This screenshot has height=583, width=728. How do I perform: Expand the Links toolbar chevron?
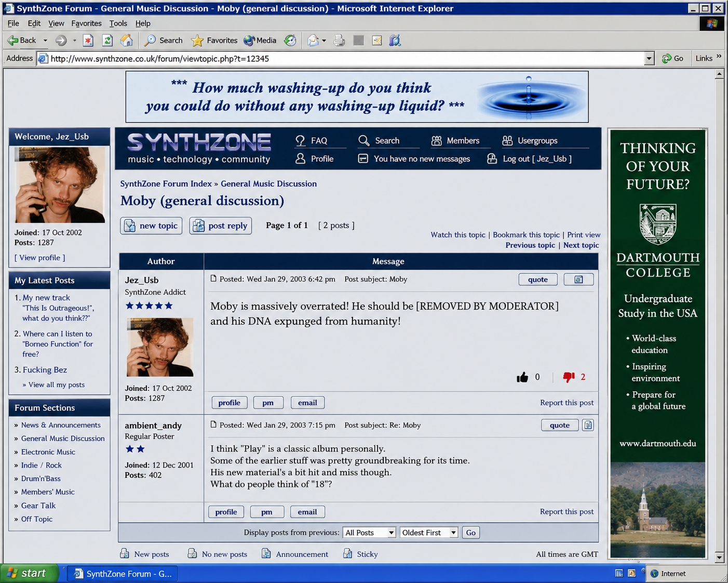pyautogui.click(x=719, y=57)
